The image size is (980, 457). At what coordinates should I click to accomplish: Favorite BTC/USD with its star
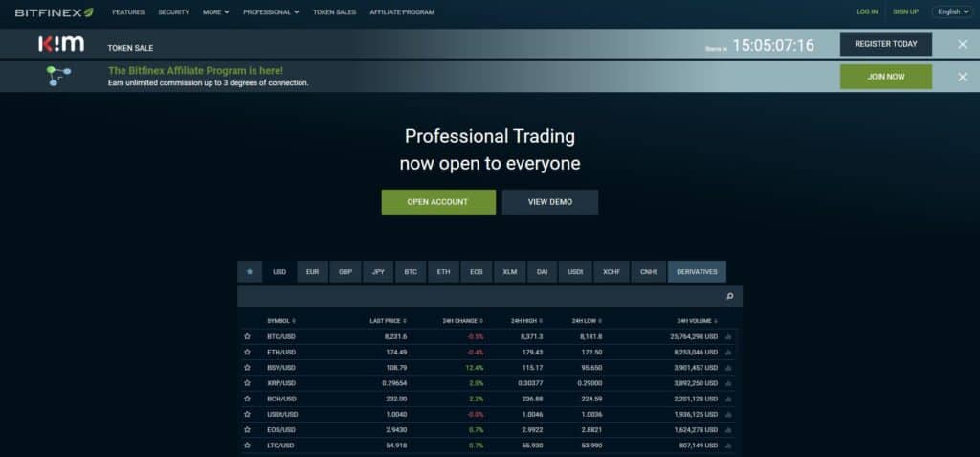(248, 337)
